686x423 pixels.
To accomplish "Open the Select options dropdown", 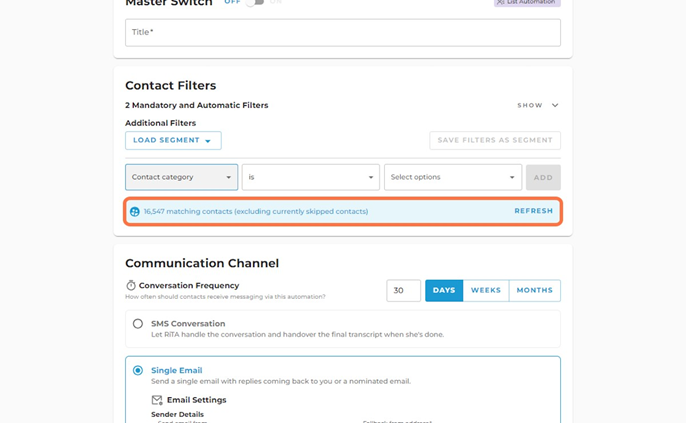I will point(453,177).
